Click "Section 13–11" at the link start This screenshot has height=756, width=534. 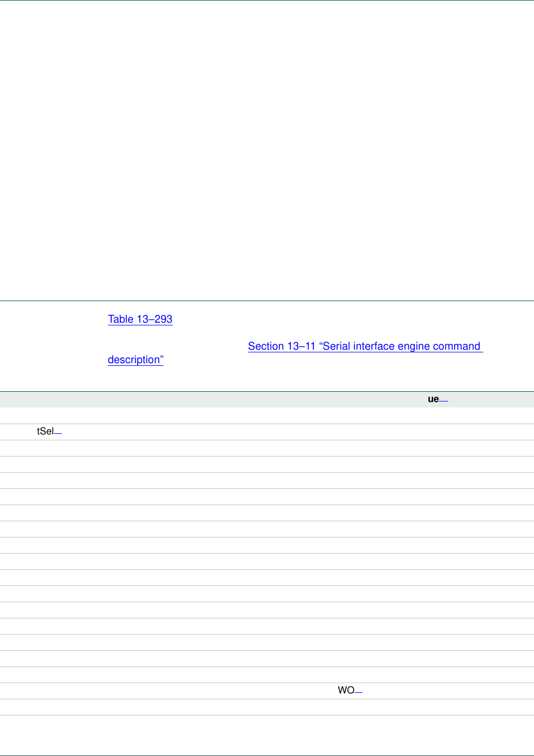click(x=282, y=346)
